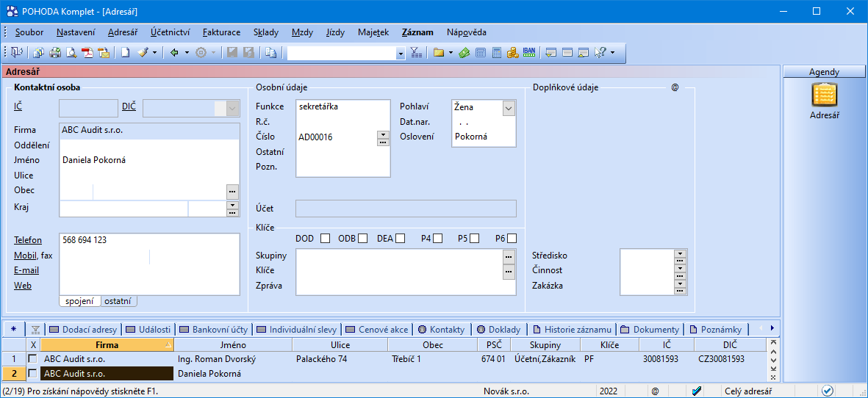This screenshot has height=398, width=868.
Task: Expand the yellow folder icon dropdown arrow
Action: click(451, 53)
